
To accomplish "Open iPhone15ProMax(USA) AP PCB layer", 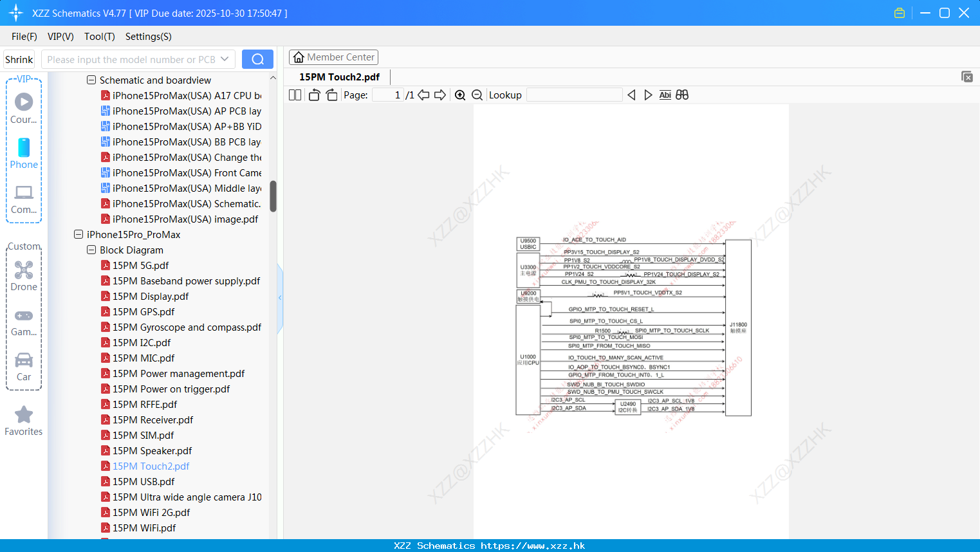I will [x=187, y=111].
